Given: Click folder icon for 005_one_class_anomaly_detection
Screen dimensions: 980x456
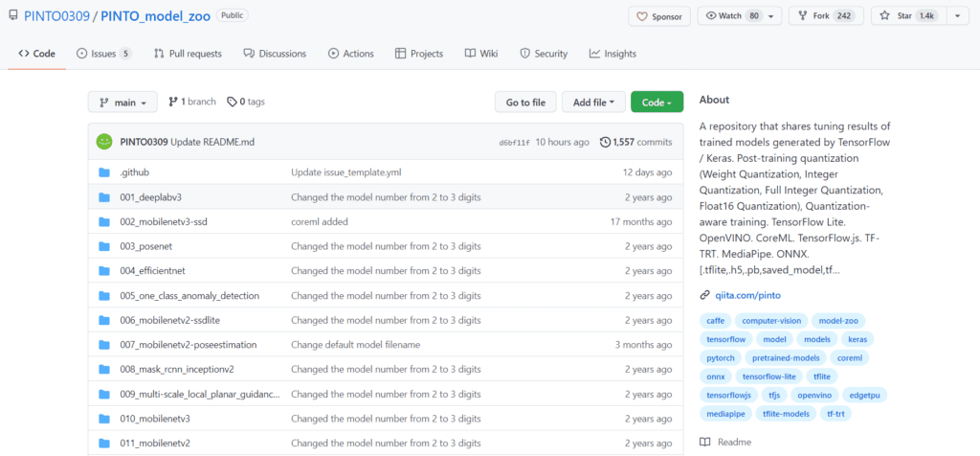Looking at the screenshot, I should 104,295.
